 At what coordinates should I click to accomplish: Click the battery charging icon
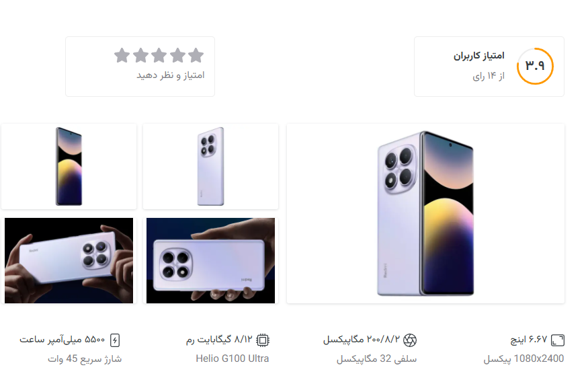point(115,340)
